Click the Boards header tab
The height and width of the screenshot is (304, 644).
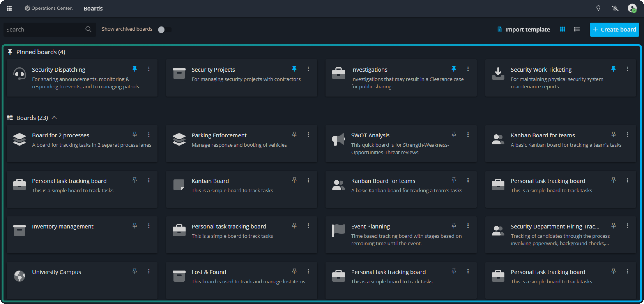93,9
